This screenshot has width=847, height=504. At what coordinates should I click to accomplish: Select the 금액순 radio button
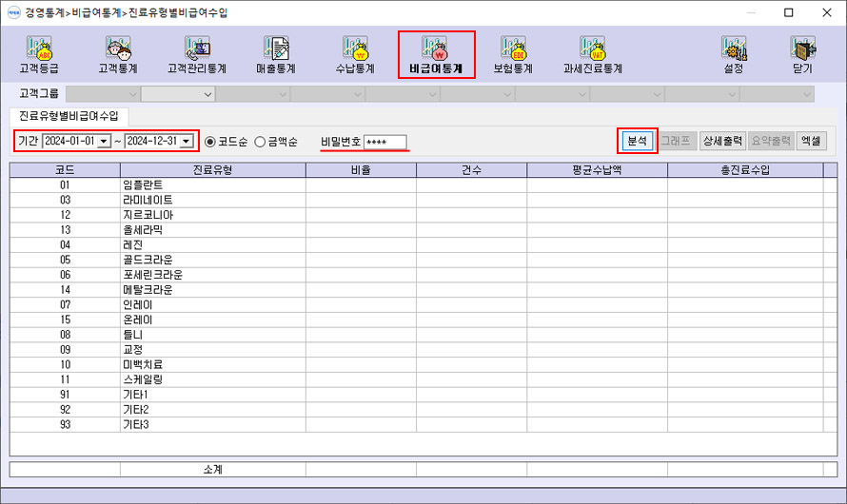(260, 142)
